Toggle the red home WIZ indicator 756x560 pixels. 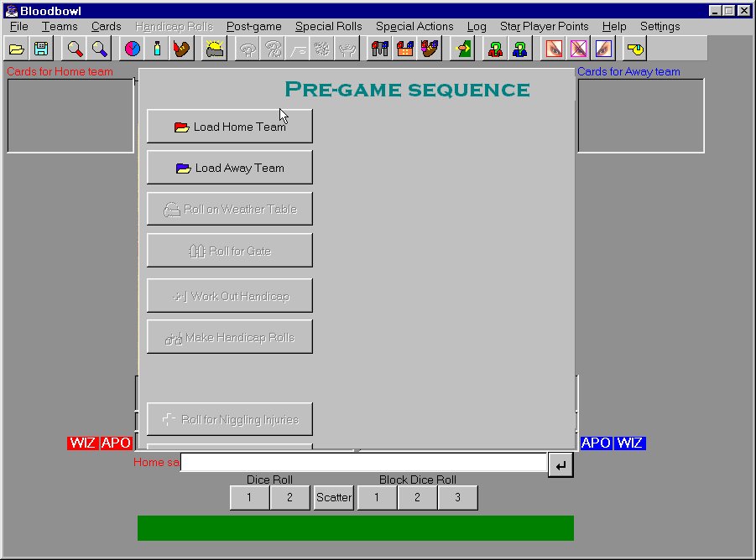click(x=83, y=443)
